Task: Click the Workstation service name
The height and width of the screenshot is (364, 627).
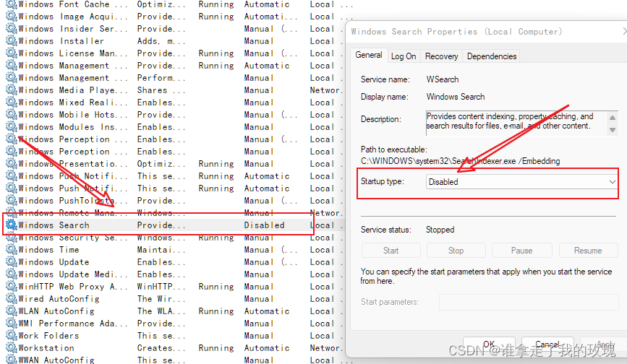Action: 46,348
